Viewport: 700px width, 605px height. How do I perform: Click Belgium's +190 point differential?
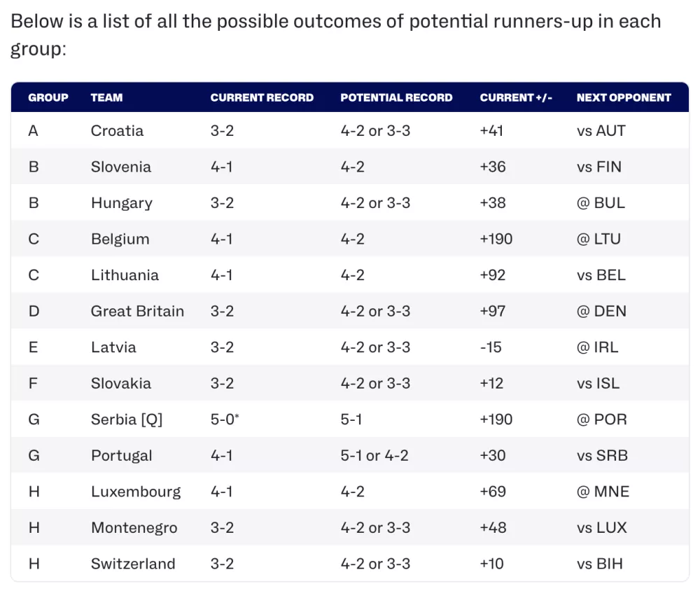coord(496,239)
